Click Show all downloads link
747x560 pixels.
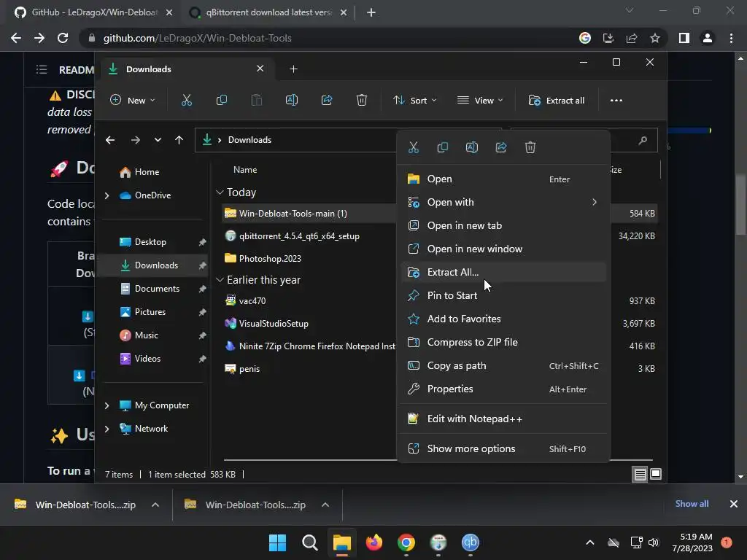(x=692, y=504)
